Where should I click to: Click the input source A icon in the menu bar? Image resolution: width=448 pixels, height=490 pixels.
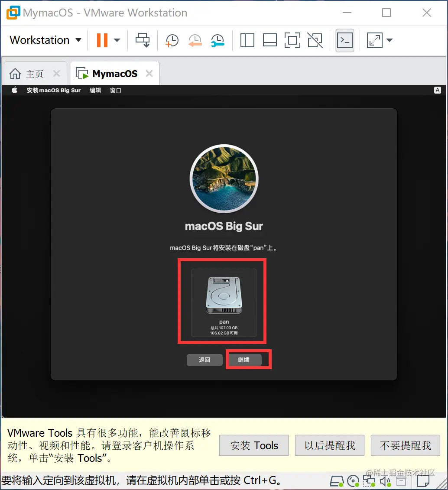(437, 90)
